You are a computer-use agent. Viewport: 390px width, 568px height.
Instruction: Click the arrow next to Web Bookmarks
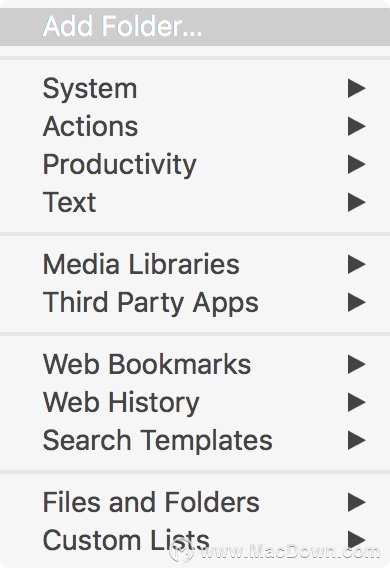[357, 364]
